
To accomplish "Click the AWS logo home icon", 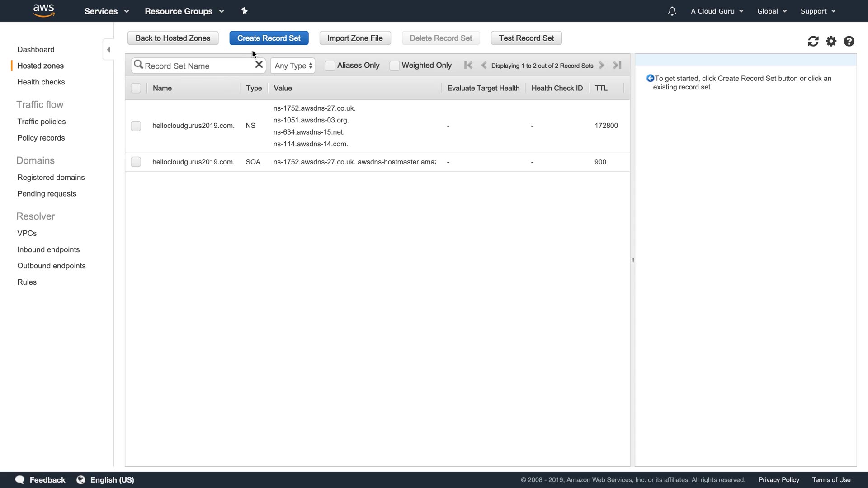I will 44,10.
